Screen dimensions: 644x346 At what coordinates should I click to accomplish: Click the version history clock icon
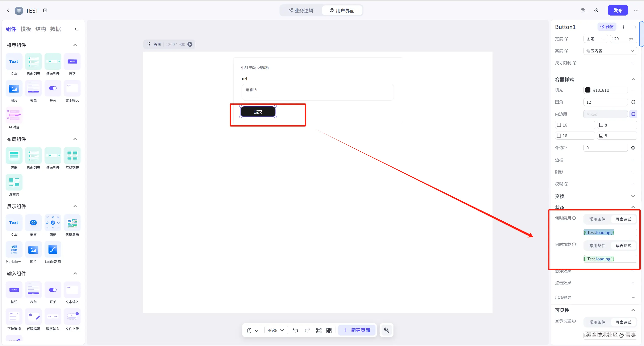click(x=596, y=10)
